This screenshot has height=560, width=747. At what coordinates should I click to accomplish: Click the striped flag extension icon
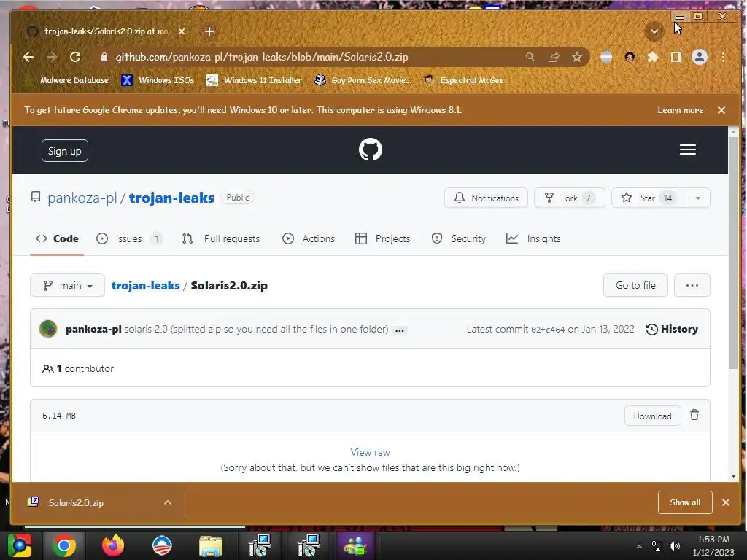pyautogui.click(x=606, y=57)
